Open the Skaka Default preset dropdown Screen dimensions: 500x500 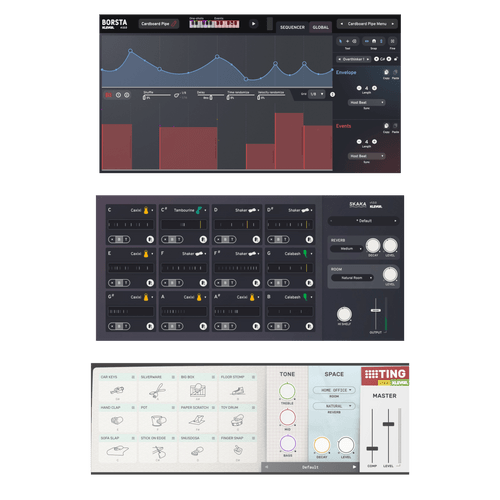tap(363, 221)
